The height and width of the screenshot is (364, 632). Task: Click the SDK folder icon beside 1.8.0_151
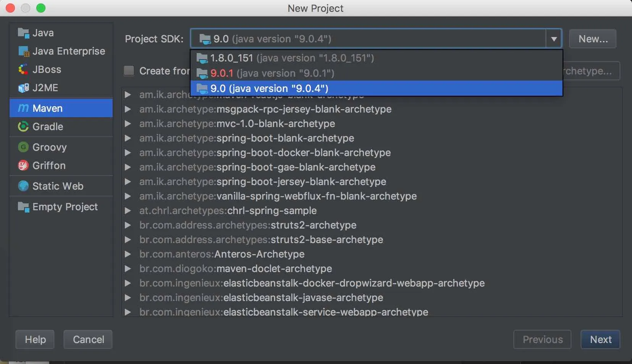(x=202, y=58)
